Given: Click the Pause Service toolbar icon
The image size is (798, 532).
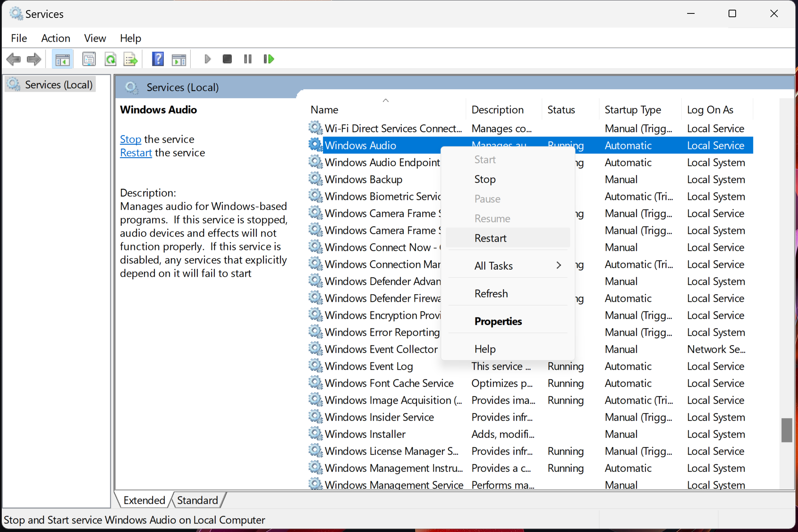Looking at the screenshot, I should (x=247, y=59).
